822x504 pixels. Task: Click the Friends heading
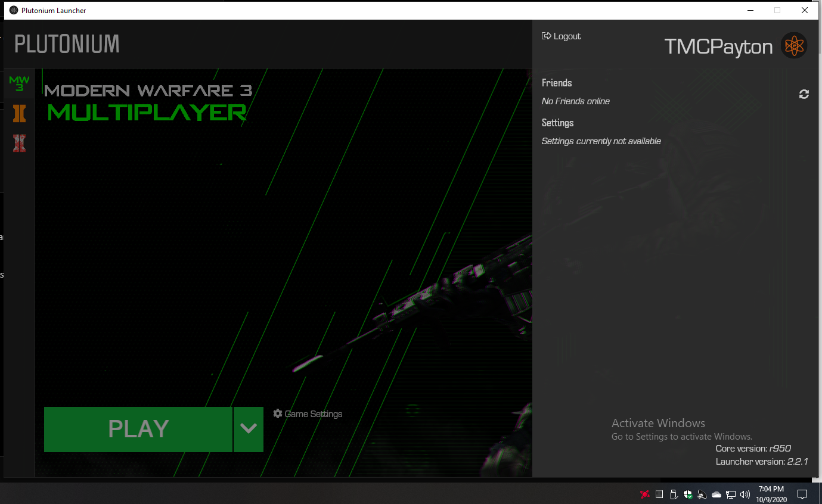click(557, 83)
